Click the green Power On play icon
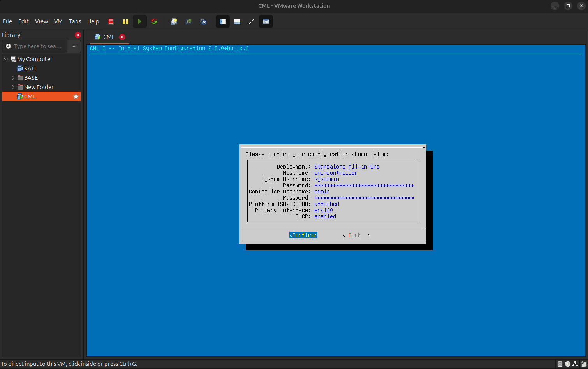Screen dimensions: 588x369 point(139,21)
